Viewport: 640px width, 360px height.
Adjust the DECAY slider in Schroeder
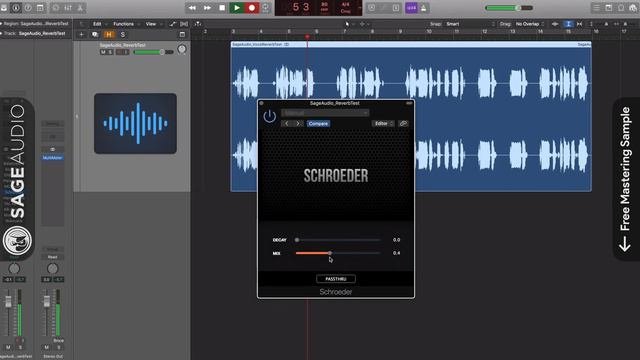point(338,240)
